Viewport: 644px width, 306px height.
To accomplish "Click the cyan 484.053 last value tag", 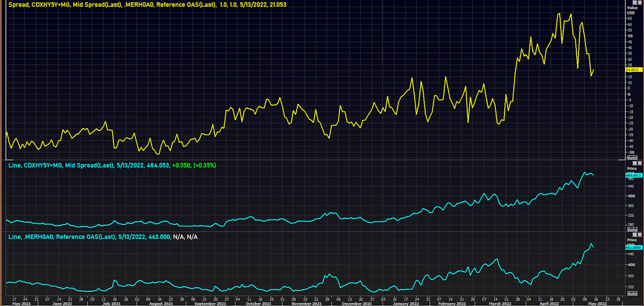I will click(634, 175).
